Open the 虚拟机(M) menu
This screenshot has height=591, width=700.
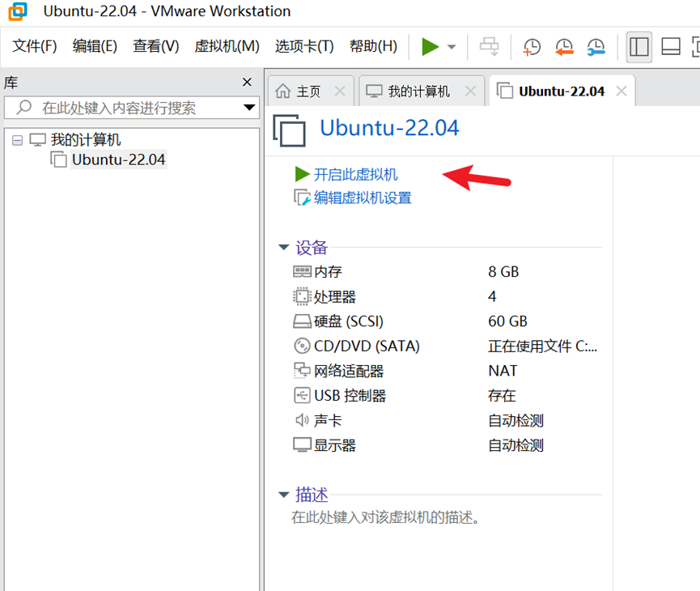[x=227, y=46]
